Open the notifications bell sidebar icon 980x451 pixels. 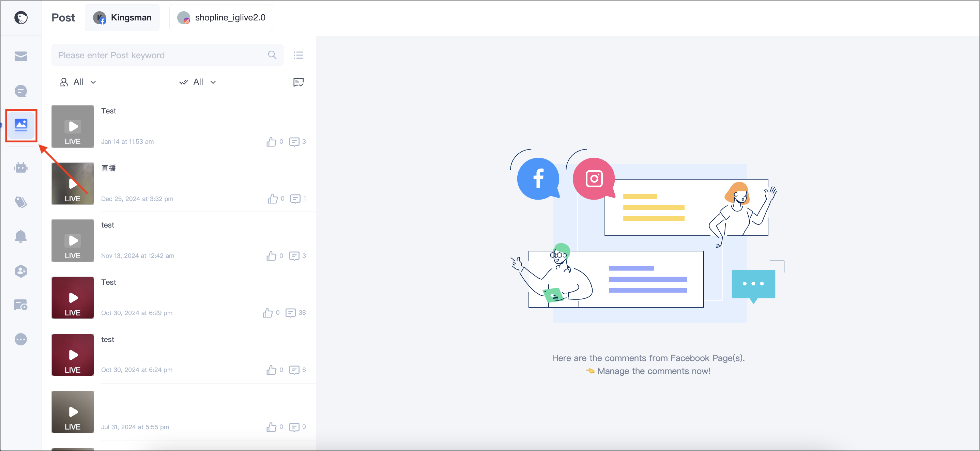point(20,236)
